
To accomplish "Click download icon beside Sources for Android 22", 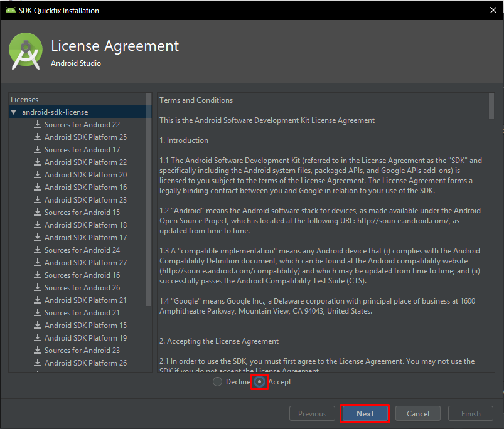I will pyautogui.click(x=38, y=124).
